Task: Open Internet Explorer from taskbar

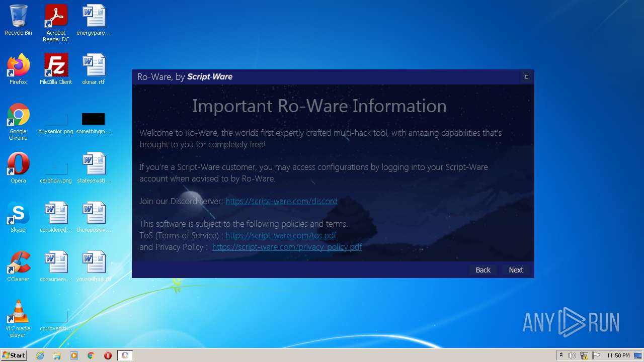Action: click(40, 355)
